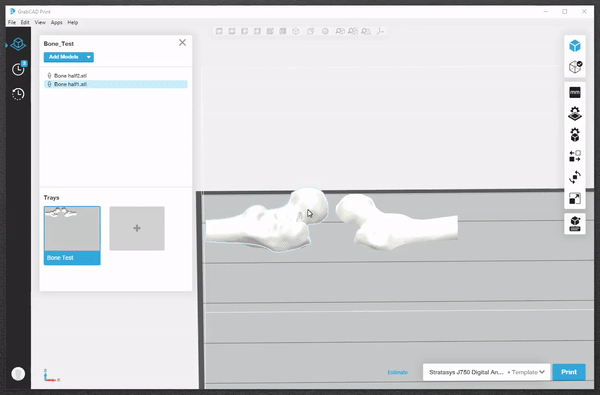Select Bone half1.stl in model list
Viewport: 600px width, 395px height.
click(116, 84)
